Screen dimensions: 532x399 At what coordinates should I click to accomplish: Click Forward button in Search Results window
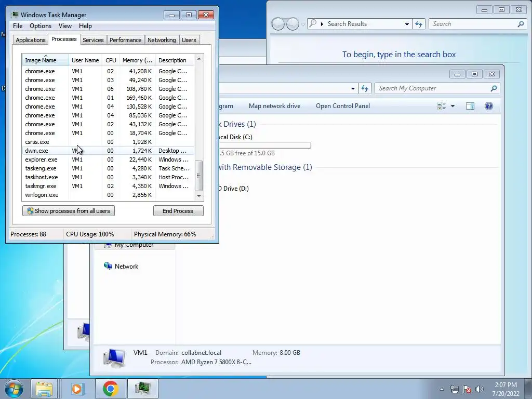point(292,24)
